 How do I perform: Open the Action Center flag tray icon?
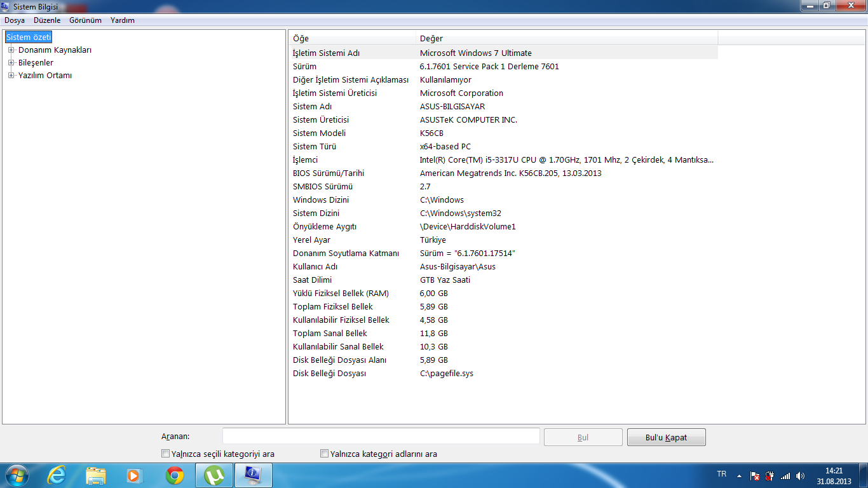pyautogui.click(x=755, y=475)
